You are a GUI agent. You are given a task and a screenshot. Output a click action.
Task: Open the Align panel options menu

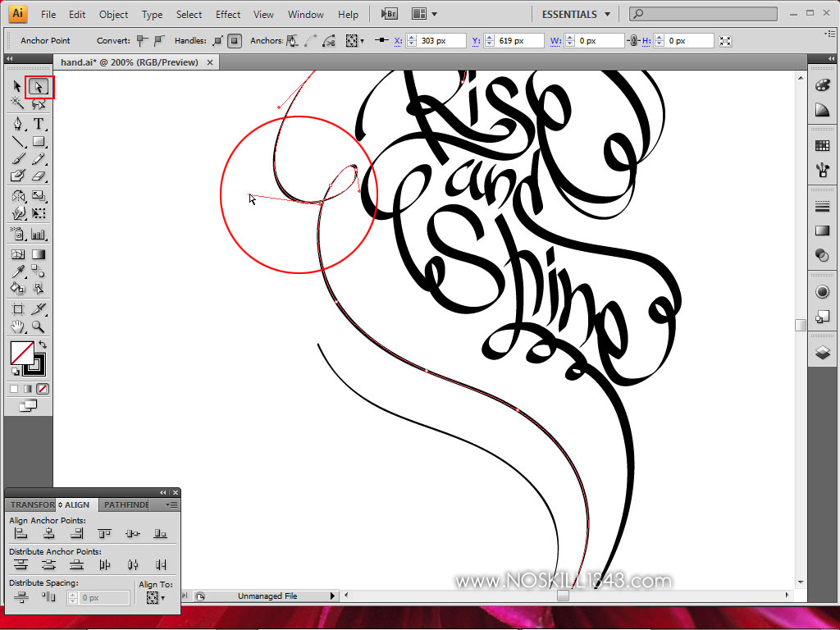(171, 504)
